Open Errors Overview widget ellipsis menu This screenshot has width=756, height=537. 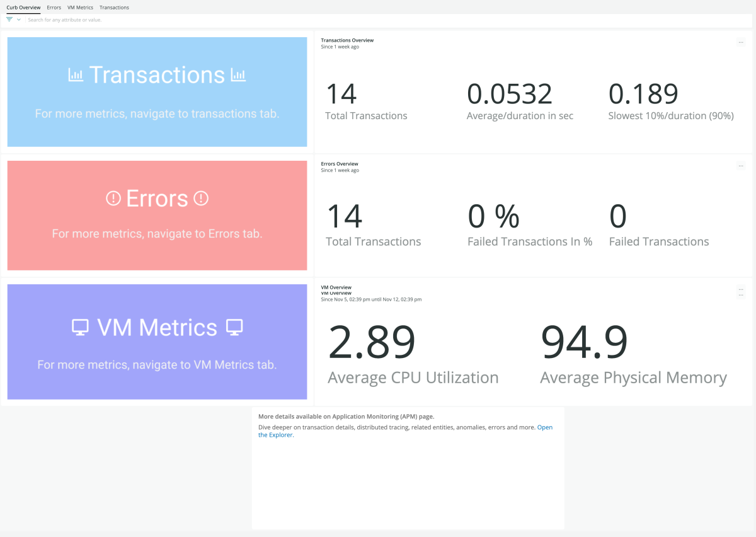tap(741, 166)
